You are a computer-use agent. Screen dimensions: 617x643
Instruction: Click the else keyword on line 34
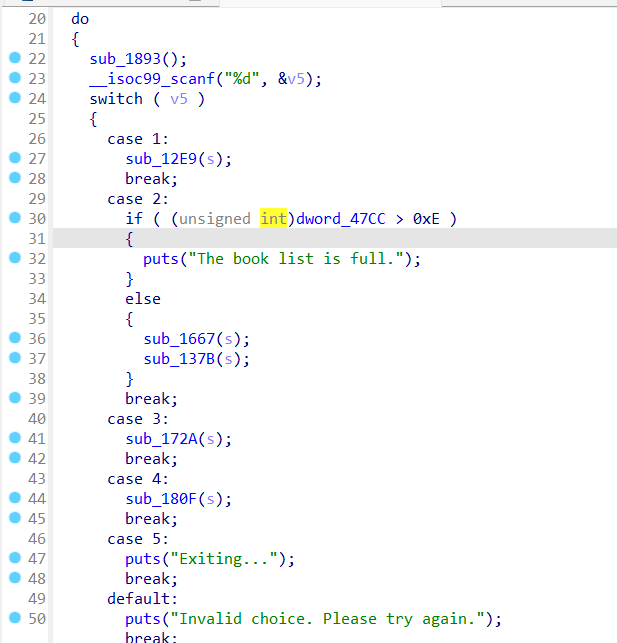point(143,299)
